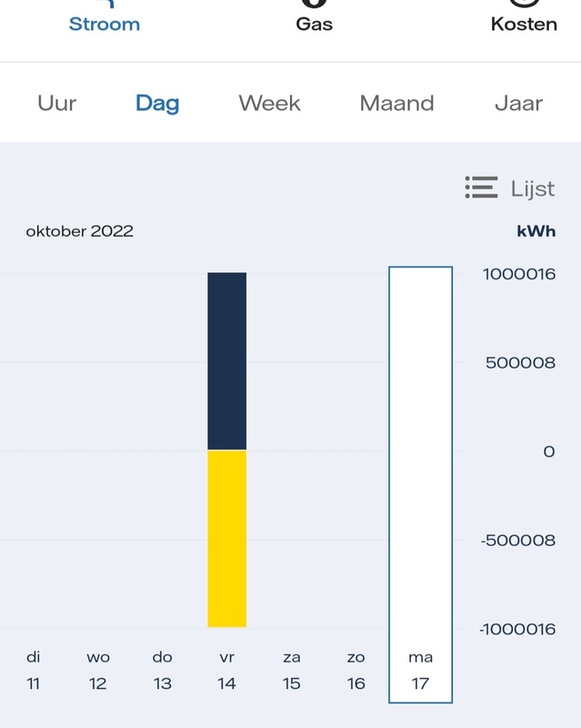Switch to Jaar view
Image resolution: width=581 pixels, height=728 pixels.
518,103
